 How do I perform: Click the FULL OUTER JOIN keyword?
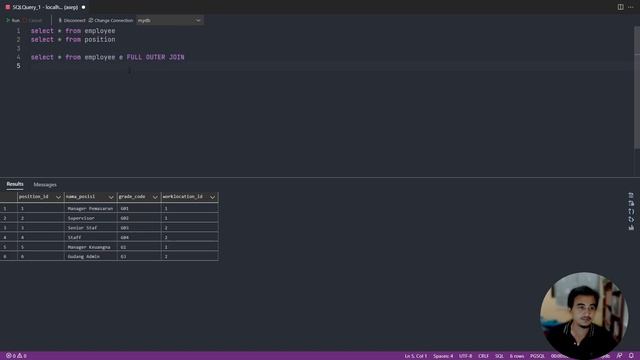click(x=156, y=57)
